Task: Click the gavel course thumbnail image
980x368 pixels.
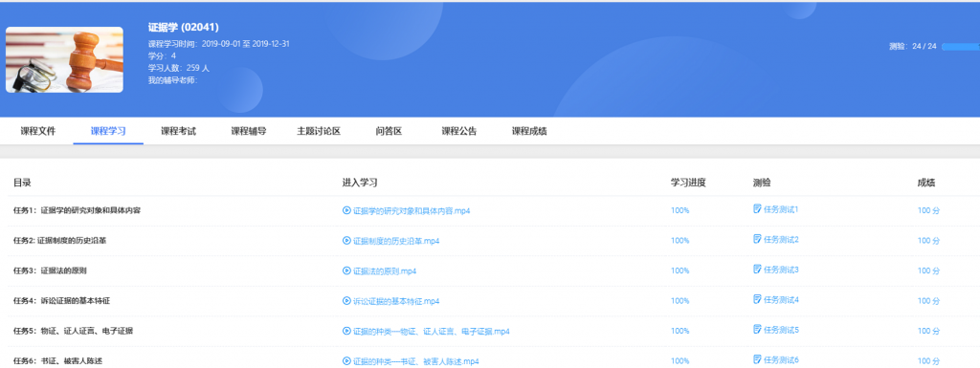Action: (x=64, y=60)
